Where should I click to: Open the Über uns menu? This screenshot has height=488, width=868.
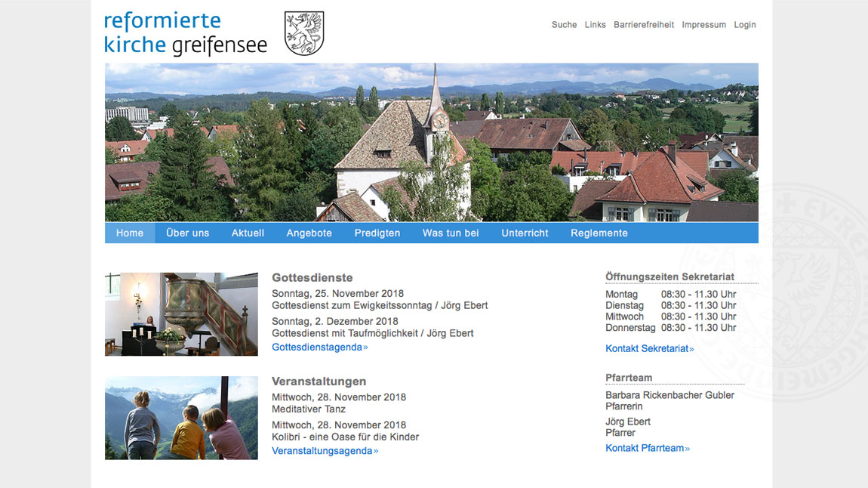tap(188, 233)
